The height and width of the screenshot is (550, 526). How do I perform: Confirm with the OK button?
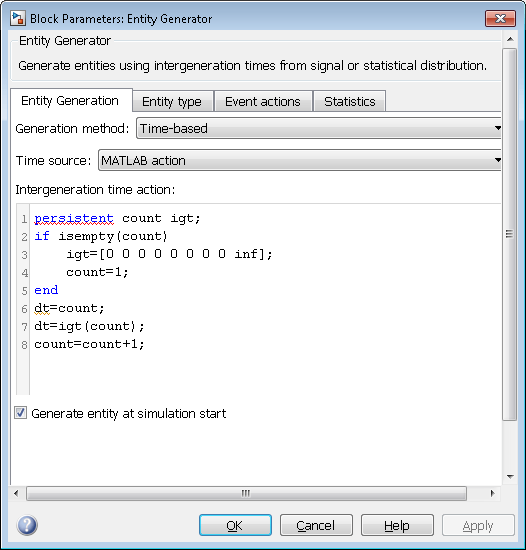click(235, 525)
